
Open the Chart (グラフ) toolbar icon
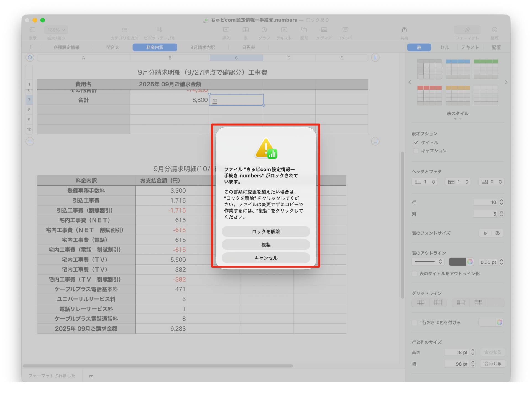point(264,30)
